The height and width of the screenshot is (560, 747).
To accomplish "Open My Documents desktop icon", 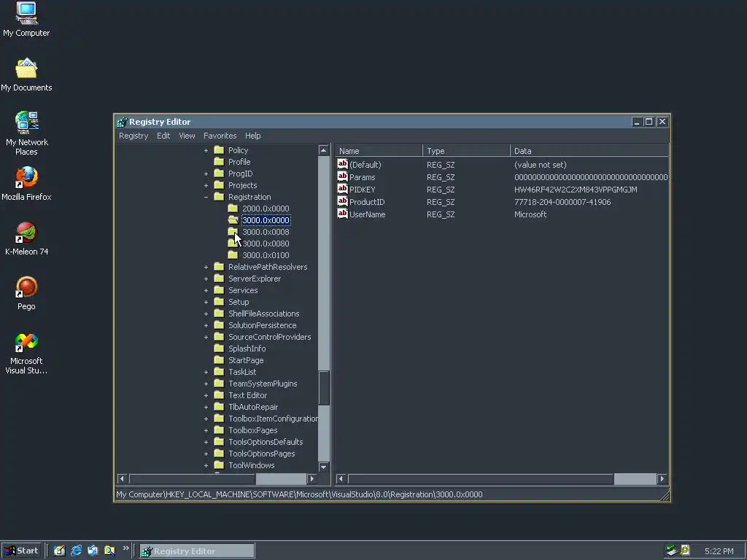I will [26, 75].
